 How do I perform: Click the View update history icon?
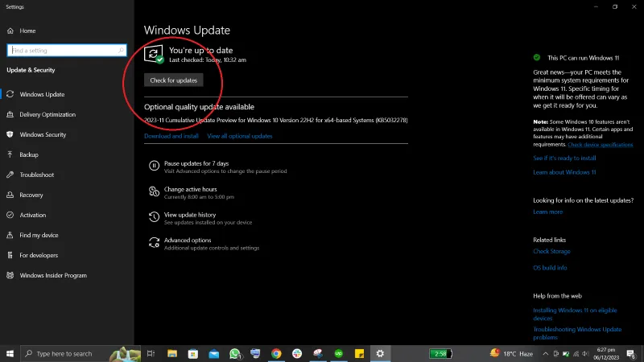click(154, 216)
